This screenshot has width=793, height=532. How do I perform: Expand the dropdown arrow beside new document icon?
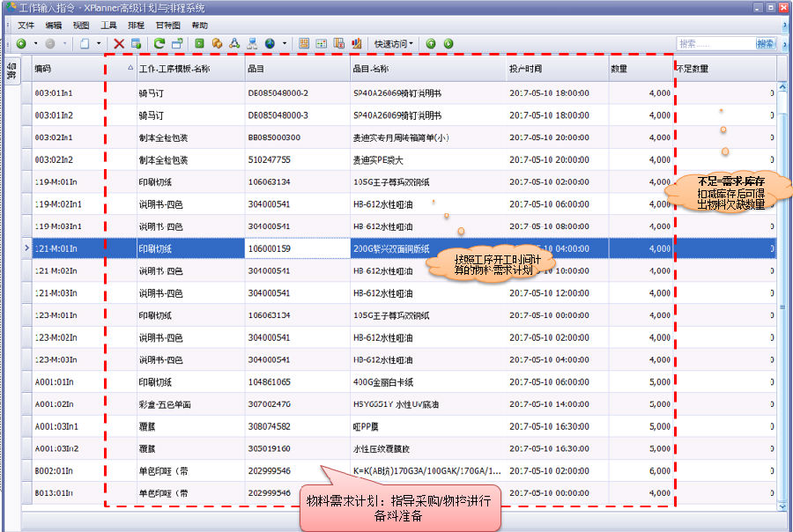point(99,43)
